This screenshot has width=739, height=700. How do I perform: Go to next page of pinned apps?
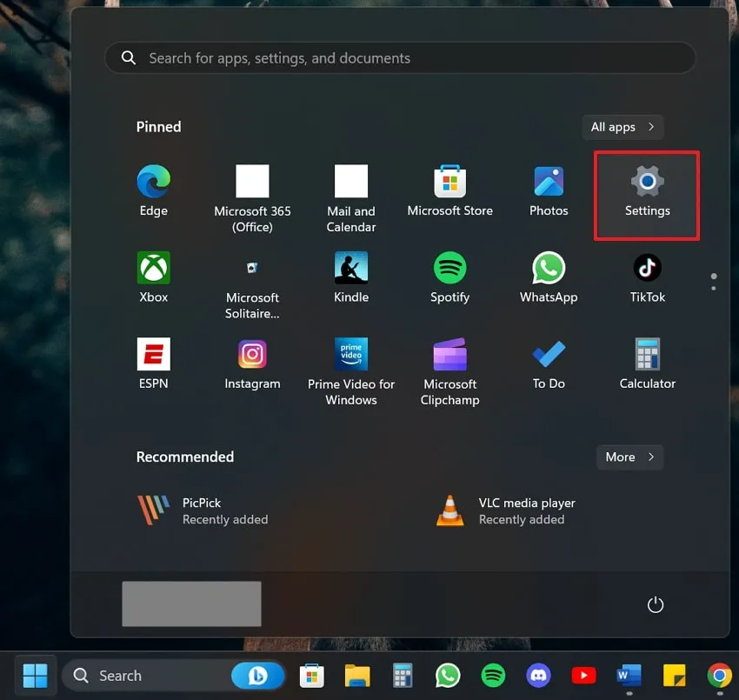click(x=714, y=288)
